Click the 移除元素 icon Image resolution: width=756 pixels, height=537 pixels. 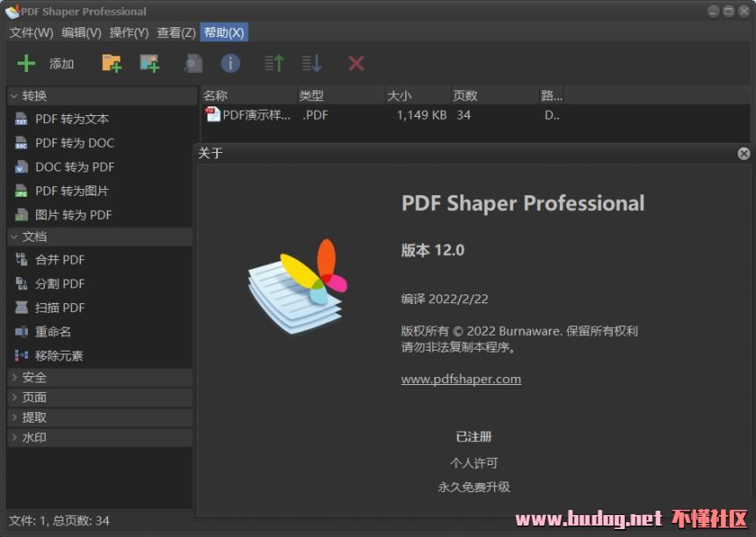pyautogui.click(x=21, y=356)
